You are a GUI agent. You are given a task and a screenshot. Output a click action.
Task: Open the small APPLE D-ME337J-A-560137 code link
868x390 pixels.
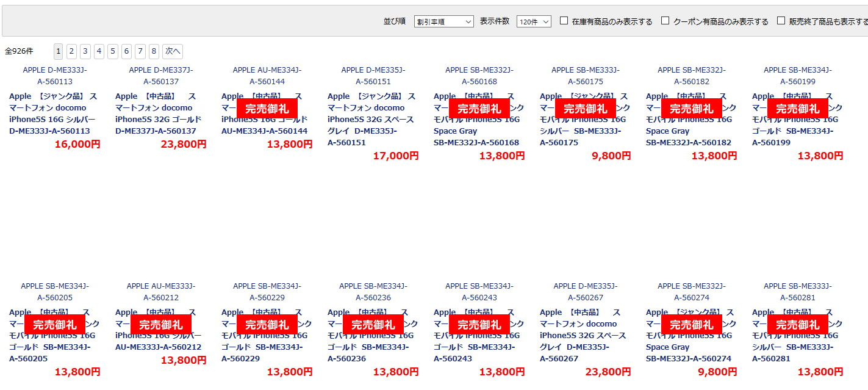(161, 76)
